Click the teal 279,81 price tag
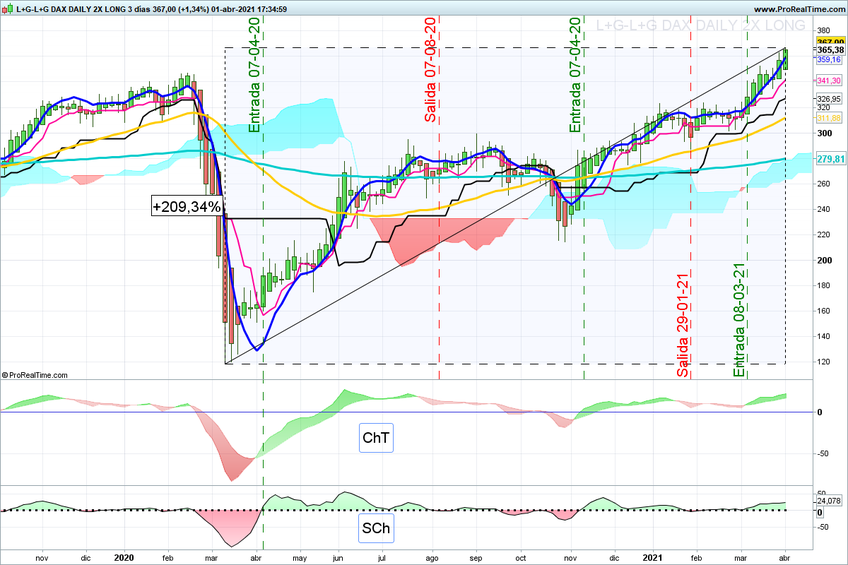The image size is (848, 565). point(830,159)
